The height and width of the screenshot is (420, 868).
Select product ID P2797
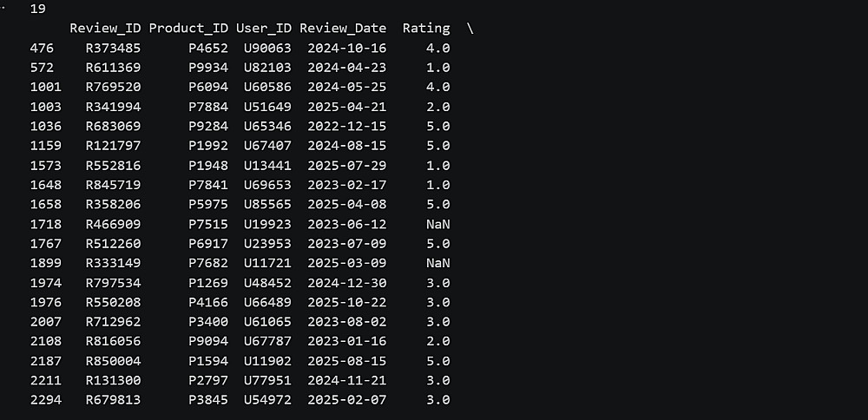coord(208,380)
